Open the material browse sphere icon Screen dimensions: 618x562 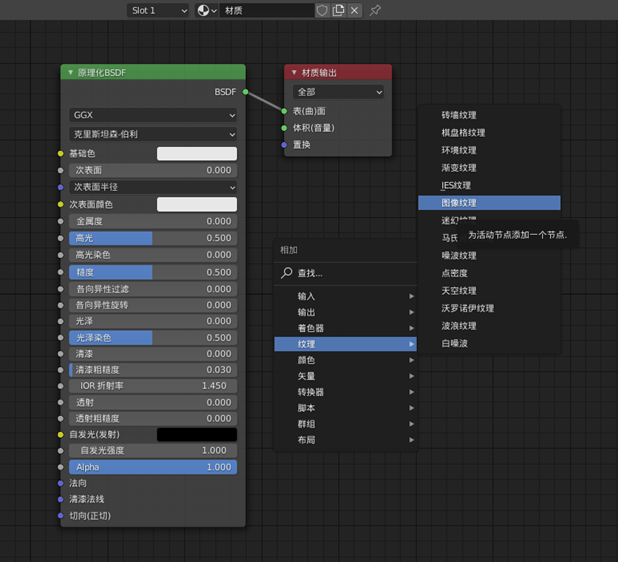(207, 11)
